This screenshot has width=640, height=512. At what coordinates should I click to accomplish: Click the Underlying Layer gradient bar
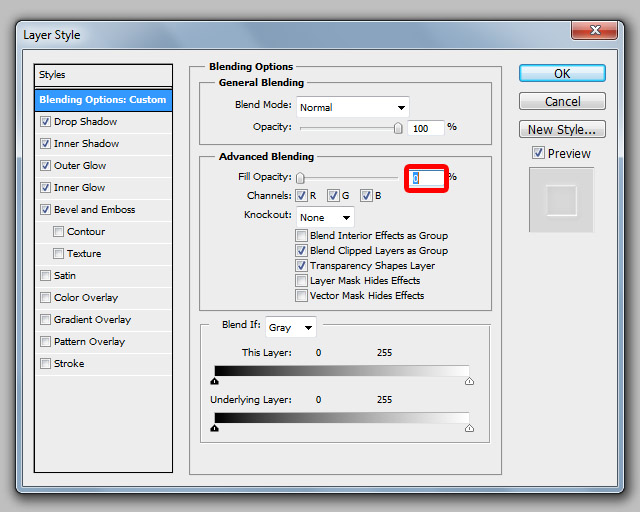pyautogui.click(x=342, y=418)
